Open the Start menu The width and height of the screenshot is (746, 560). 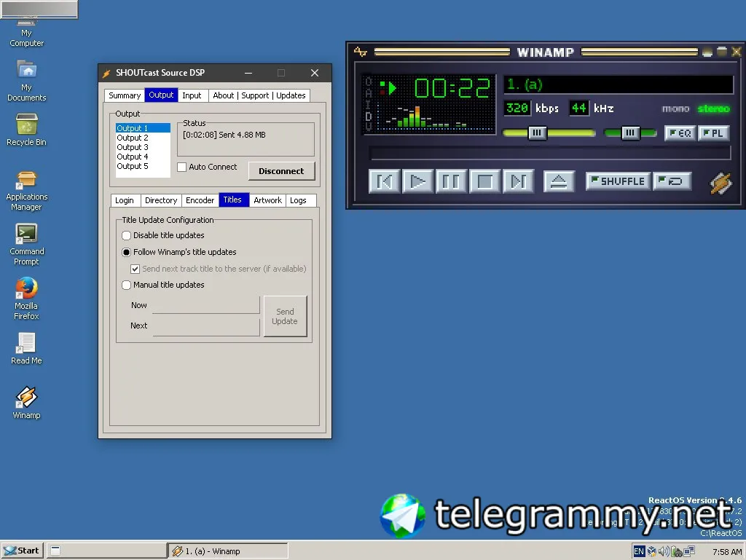click(22, 551)
